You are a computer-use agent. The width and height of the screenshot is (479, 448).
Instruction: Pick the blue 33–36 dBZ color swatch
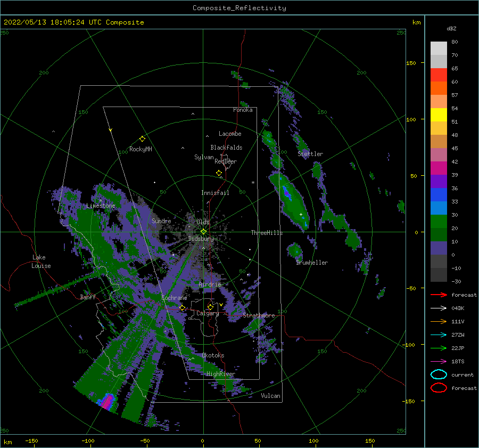click(439, 195)
